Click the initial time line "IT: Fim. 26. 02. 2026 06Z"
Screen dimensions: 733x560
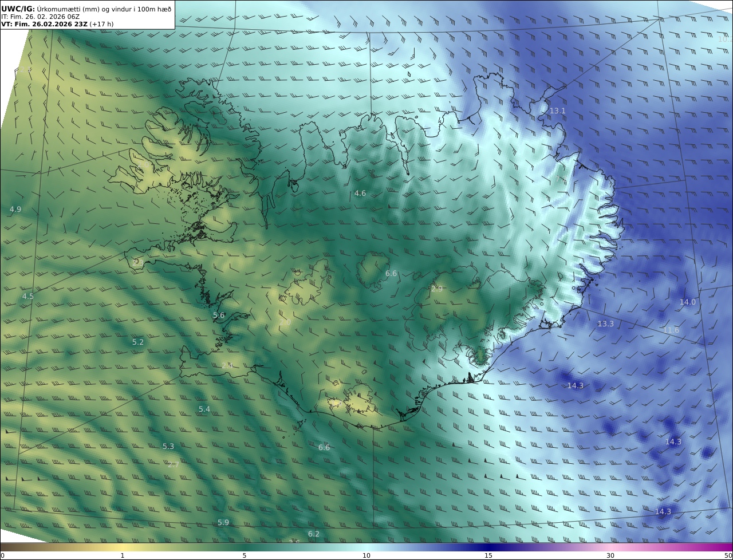pyautogui.click(x=41, y=17)
